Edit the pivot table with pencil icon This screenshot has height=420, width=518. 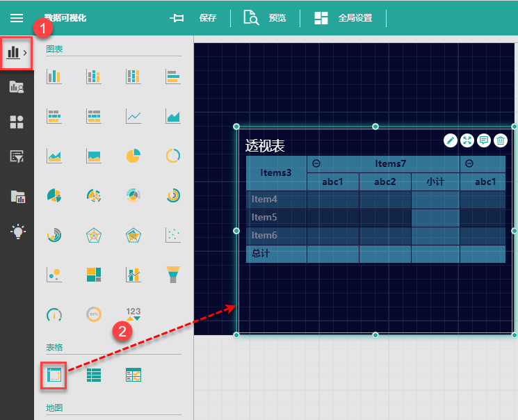451,140
